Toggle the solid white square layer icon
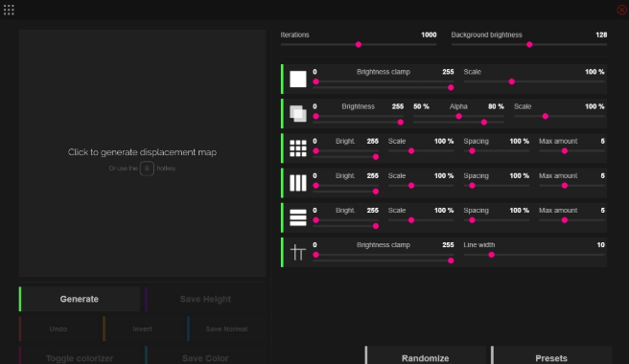629x364 pixels. click(x=298, y=79)
